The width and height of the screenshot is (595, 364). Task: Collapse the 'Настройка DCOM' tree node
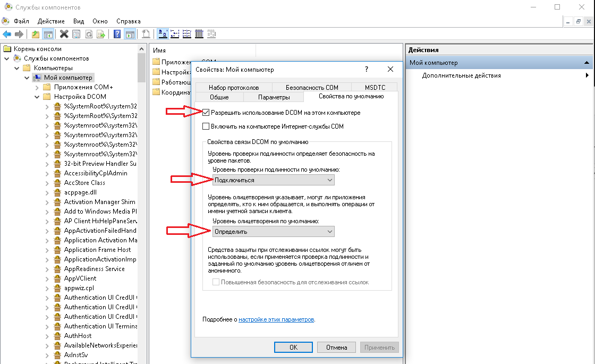37,97
